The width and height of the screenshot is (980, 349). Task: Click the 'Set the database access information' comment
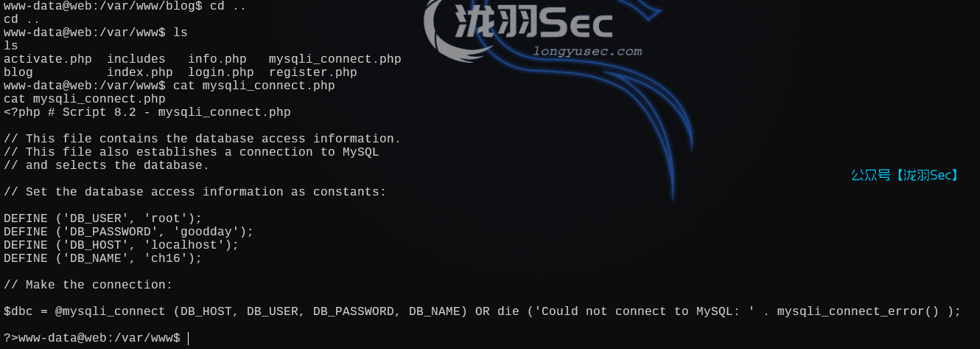[195, 192]
